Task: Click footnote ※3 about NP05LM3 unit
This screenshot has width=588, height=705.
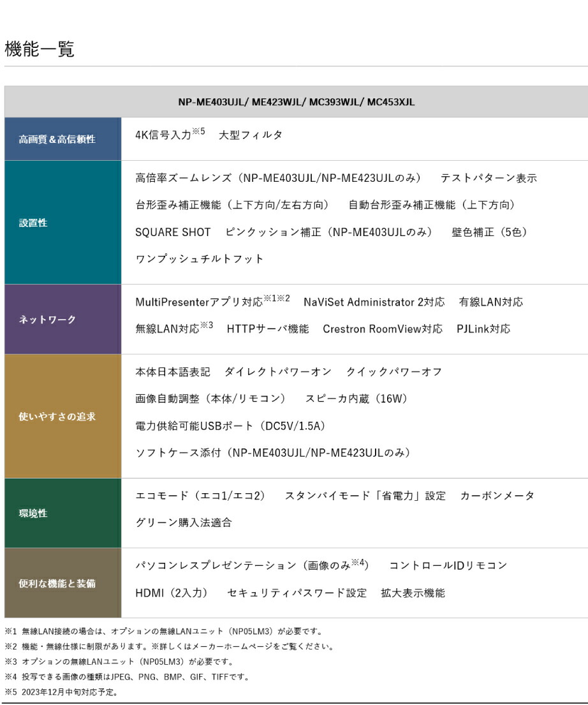Action: 120,662
